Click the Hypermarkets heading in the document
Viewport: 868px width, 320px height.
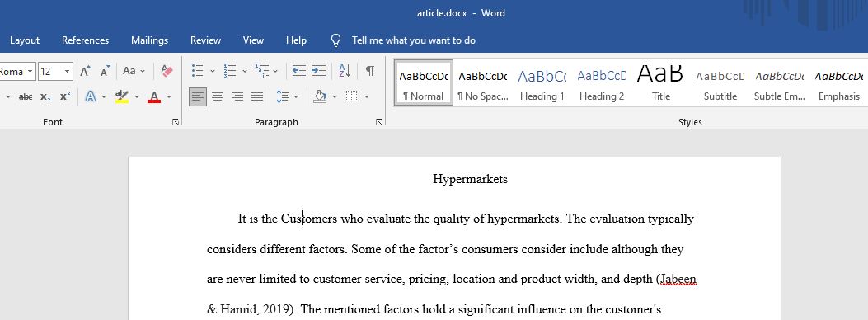(470, 179)
